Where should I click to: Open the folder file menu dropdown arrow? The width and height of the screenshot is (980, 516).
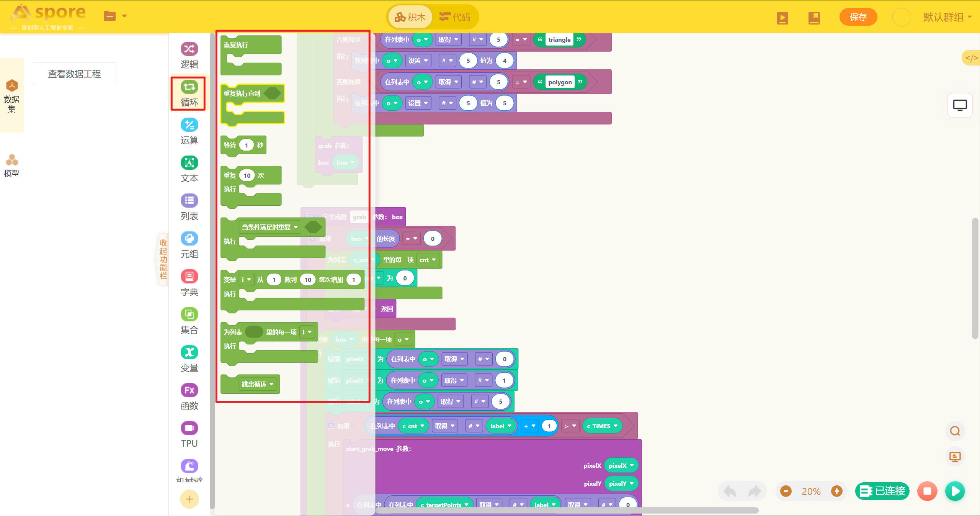click(x=124, y=16)
